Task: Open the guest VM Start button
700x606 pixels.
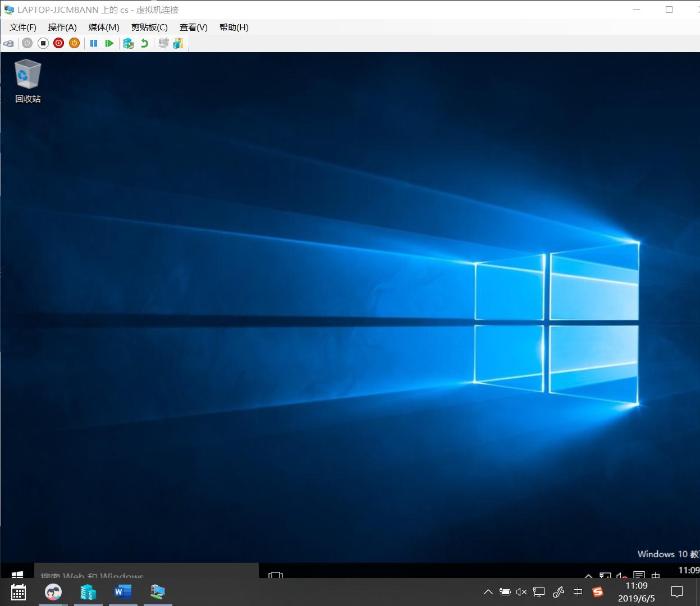Action: coord(17,572)
